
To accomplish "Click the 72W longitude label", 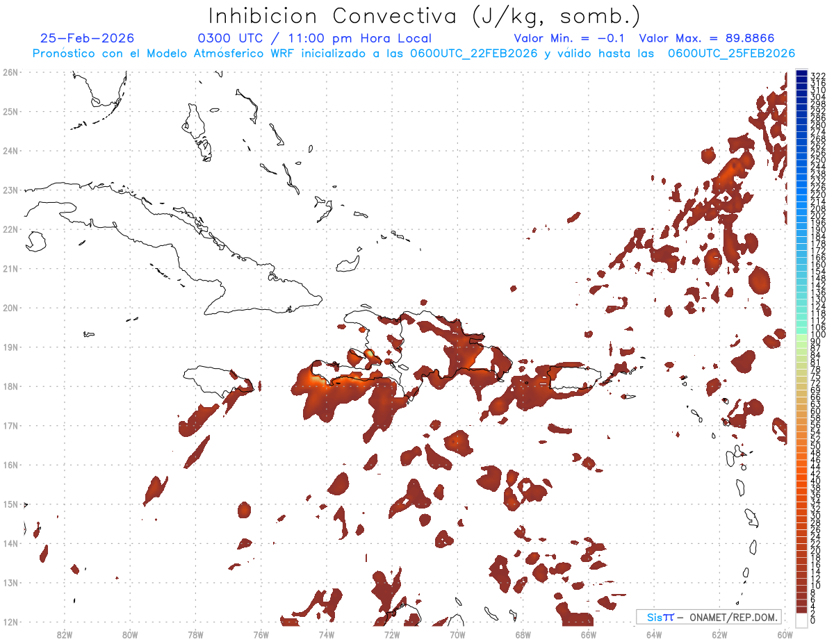I will (x=392, y=634).
